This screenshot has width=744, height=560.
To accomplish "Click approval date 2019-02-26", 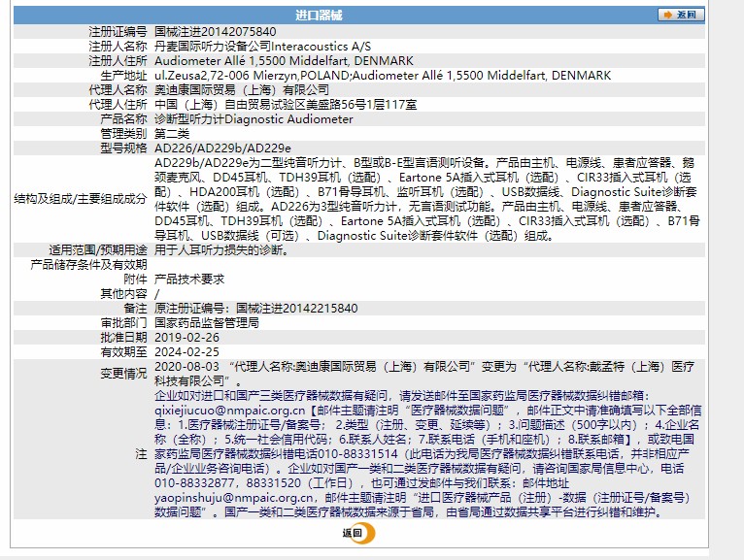I will pyautogui.click(x=186, y=338).
